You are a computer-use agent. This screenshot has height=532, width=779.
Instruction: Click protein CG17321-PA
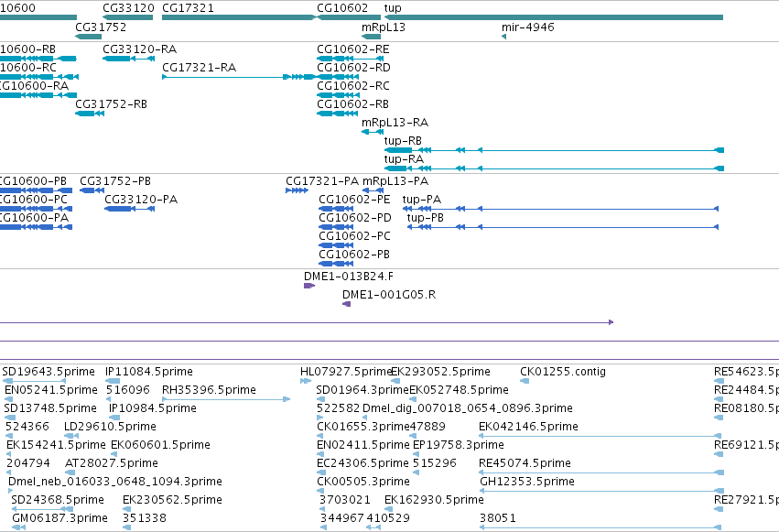tap(322, 181)
